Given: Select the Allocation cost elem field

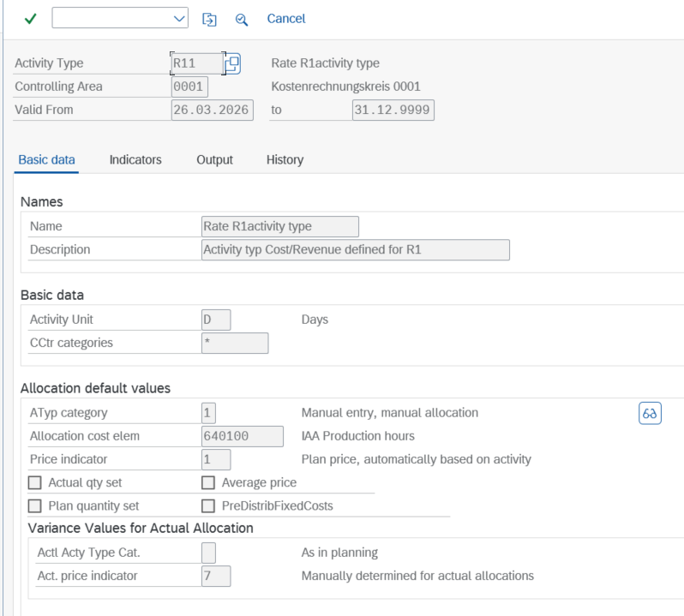Looking at the screenshot, I should pos(241,436).
